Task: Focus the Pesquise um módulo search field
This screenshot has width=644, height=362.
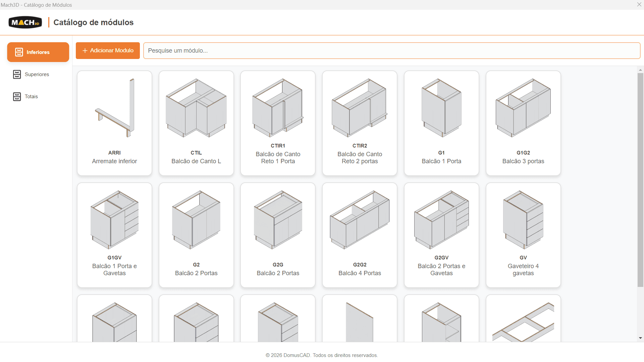Action: click(392, 51)
